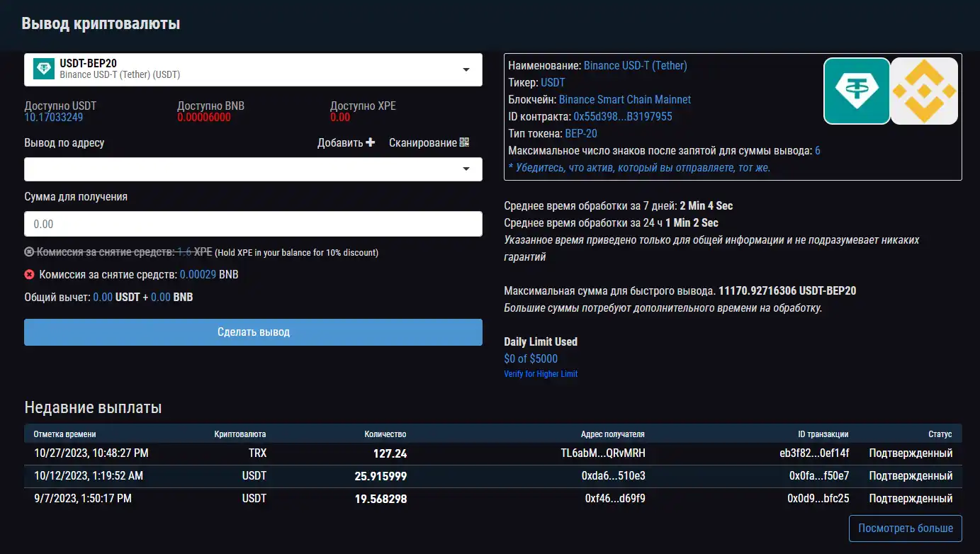Image resolution: width=980 pixels, height=554 pixels.
Task: Click the ID транзакции column header
Action: point(823,434)
